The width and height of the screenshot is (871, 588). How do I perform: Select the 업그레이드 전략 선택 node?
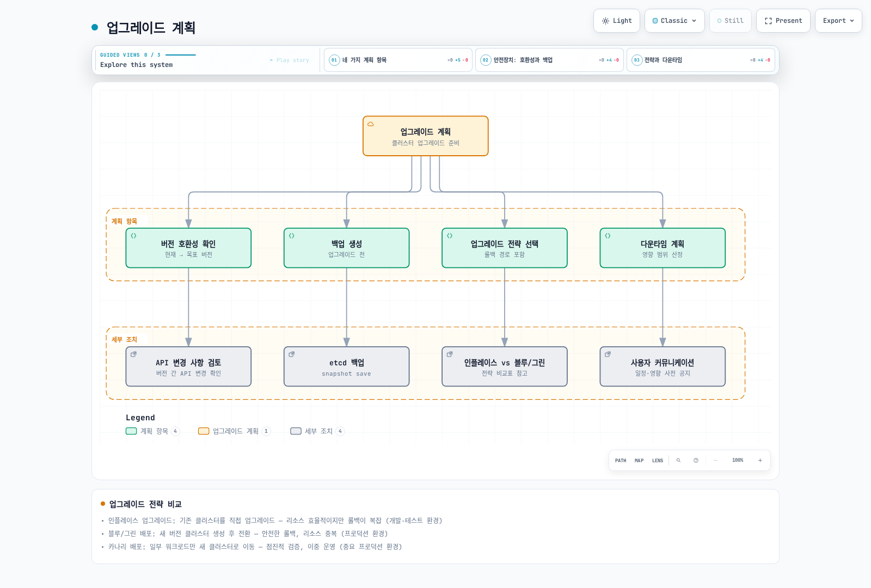pyautogui.click(x=505, y=248)
